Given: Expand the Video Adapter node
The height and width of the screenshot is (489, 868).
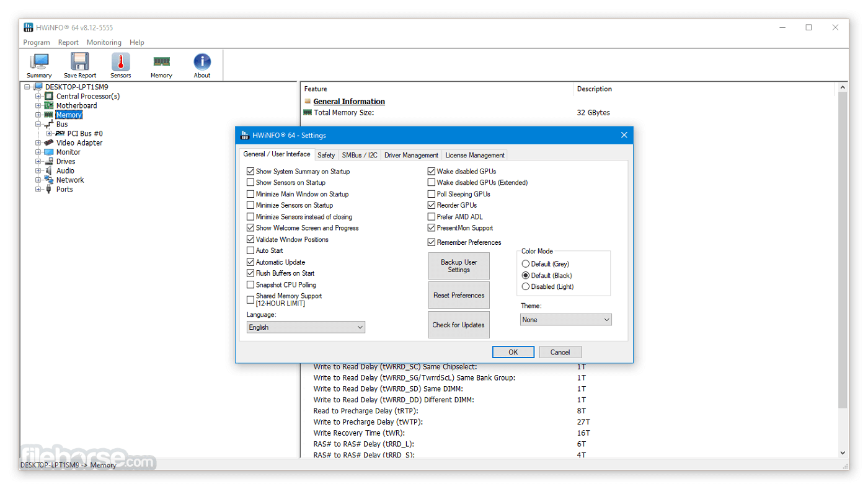Looking at the screenshot, I should point(38,143).
